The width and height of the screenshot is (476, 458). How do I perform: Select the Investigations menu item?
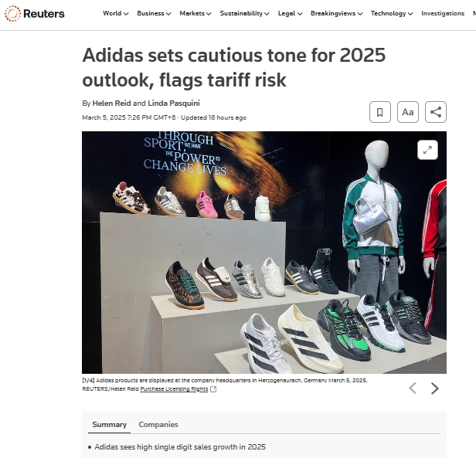tap(443, 13)
